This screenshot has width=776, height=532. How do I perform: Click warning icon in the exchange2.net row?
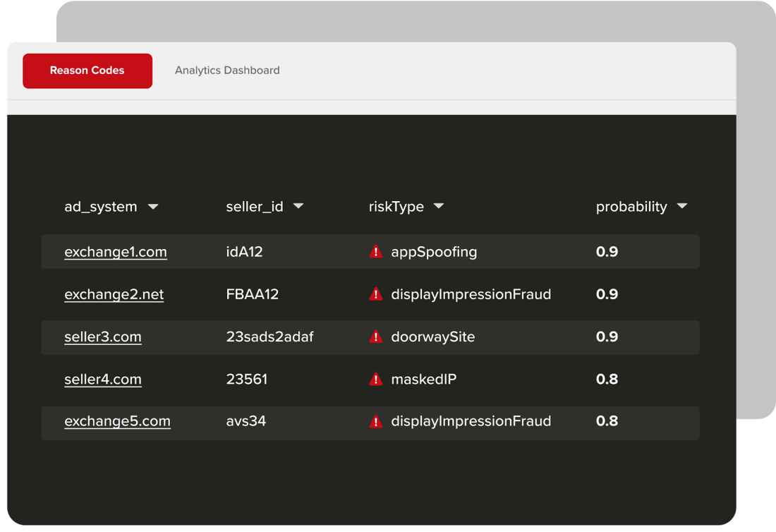(x=375, y=294)
